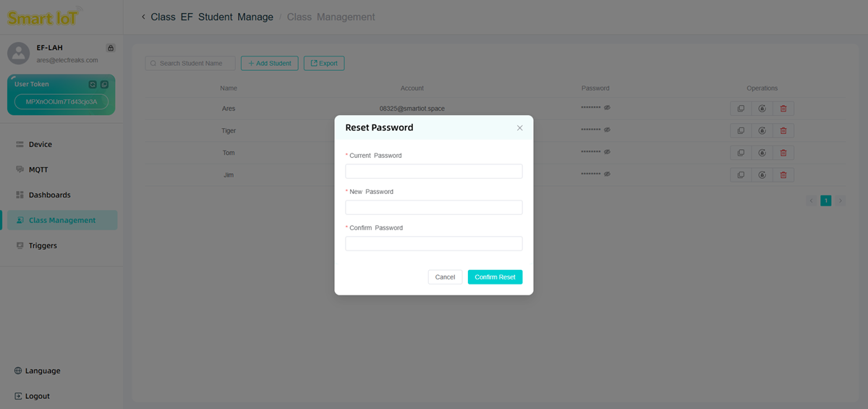This screenshot has width=868, height=409.
Task: Open Dashboards in the sidebar
Action: pyautogui.click(x=49, y=195)
